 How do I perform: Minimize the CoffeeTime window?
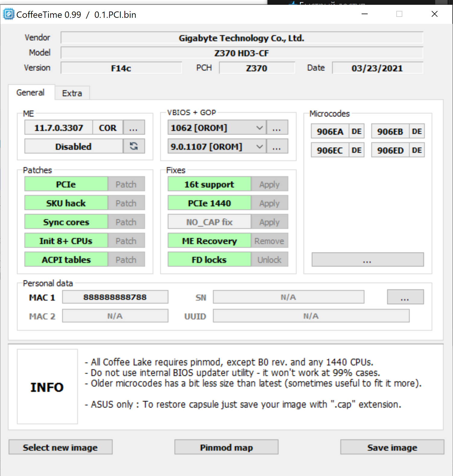(365, 14)
